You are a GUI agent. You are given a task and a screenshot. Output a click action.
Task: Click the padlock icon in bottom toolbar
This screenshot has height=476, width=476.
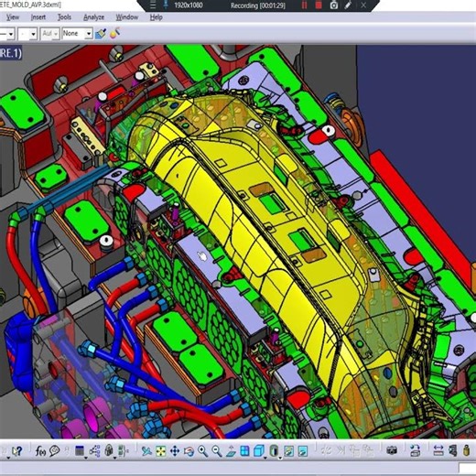(x=109, y=450)
